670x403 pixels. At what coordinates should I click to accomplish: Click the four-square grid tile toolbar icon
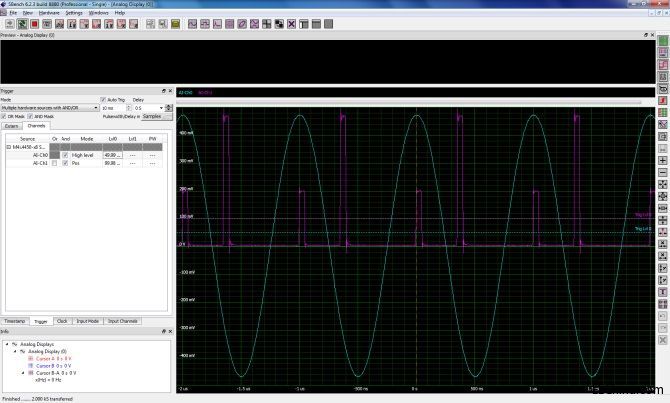coord(267,24)
